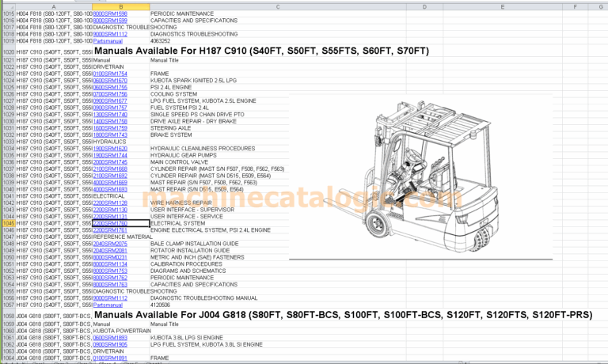Select column A header
Image resolution: width=608 pixels, height=364 pixels.
click(54, 7)
